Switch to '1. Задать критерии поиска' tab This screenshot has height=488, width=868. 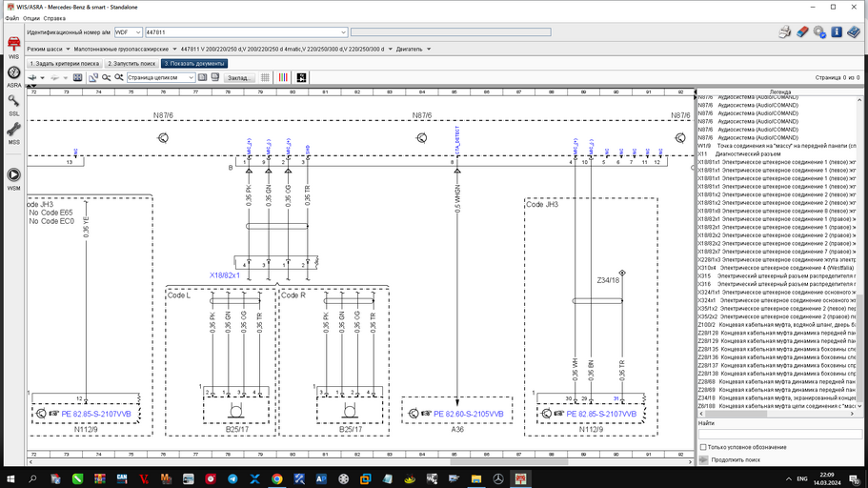65,64
